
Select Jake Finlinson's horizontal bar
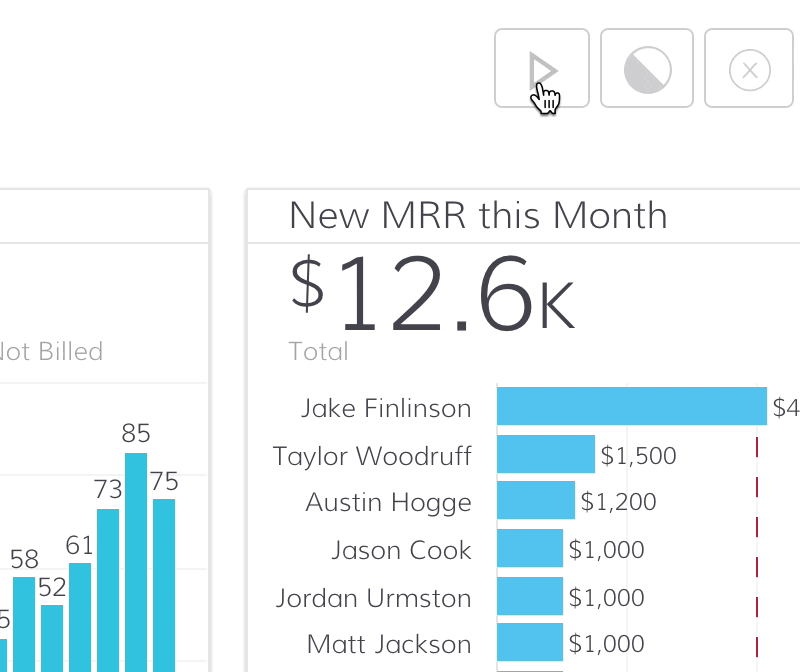click(631, 407)
